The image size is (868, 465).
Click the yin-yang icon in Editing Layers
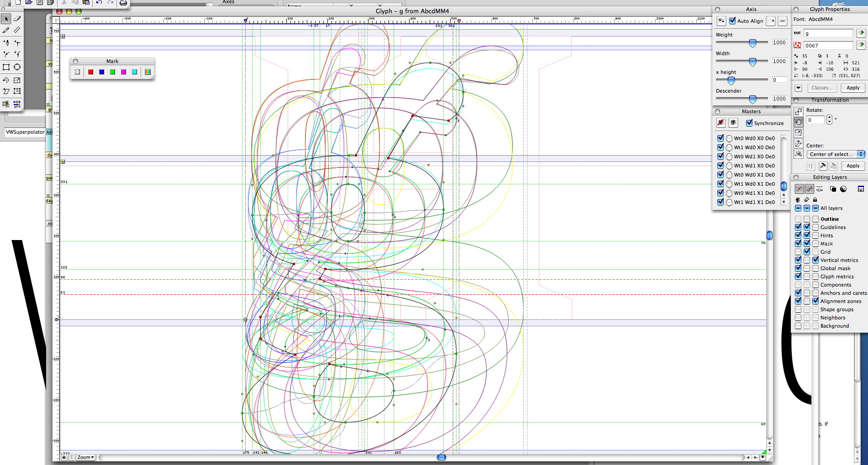coord(843,189)
